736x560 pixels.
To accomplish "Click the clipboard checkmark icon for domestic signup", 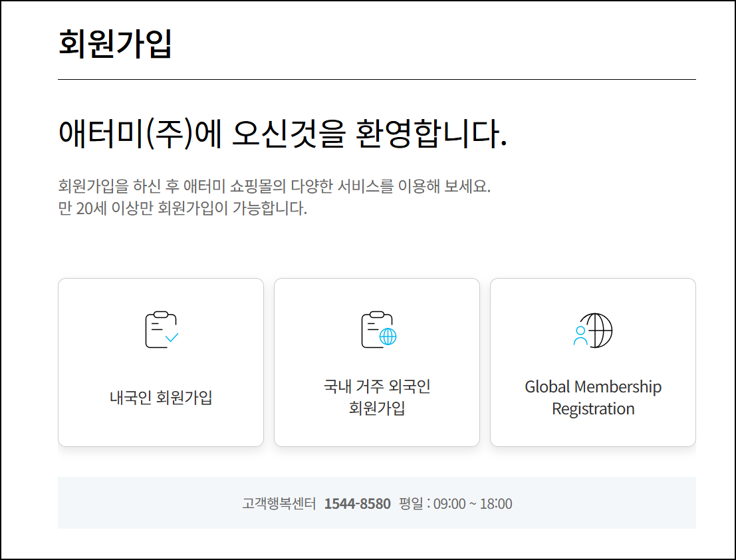I will 162,330.
